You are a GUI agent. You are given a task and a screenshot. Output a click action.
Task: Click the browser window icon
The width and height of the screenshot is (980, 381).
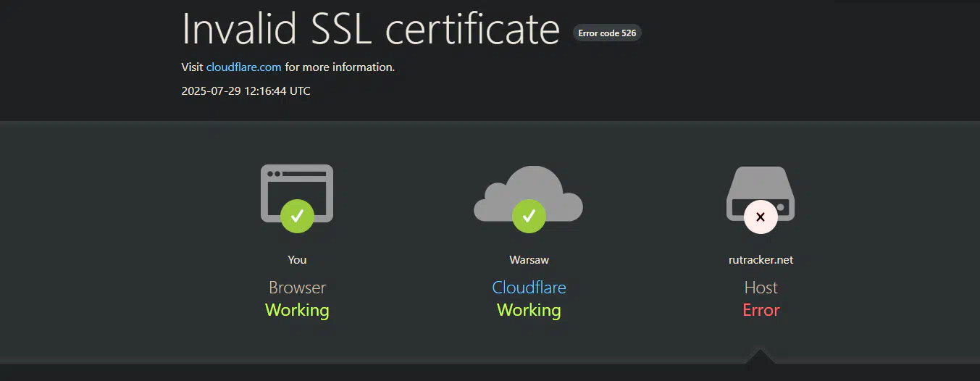tap(297, 193)
